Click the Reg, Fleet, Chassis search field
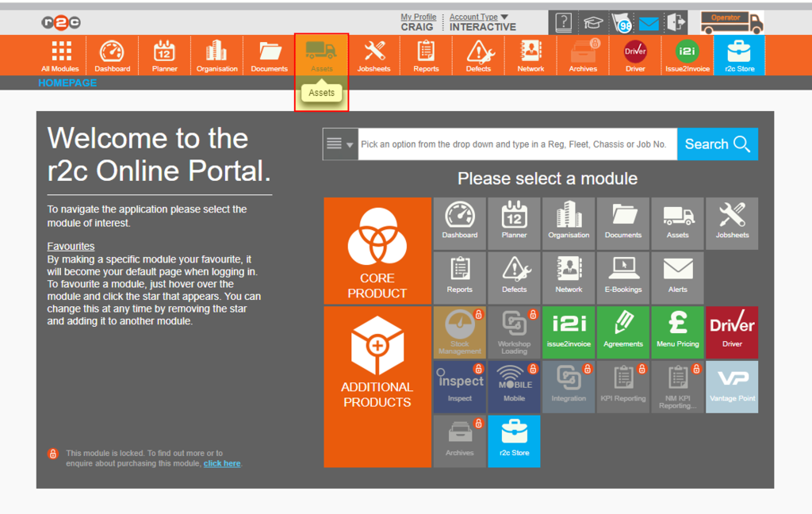Image resolution: width=812 pixels, height=514 pixels. [517, 144]
